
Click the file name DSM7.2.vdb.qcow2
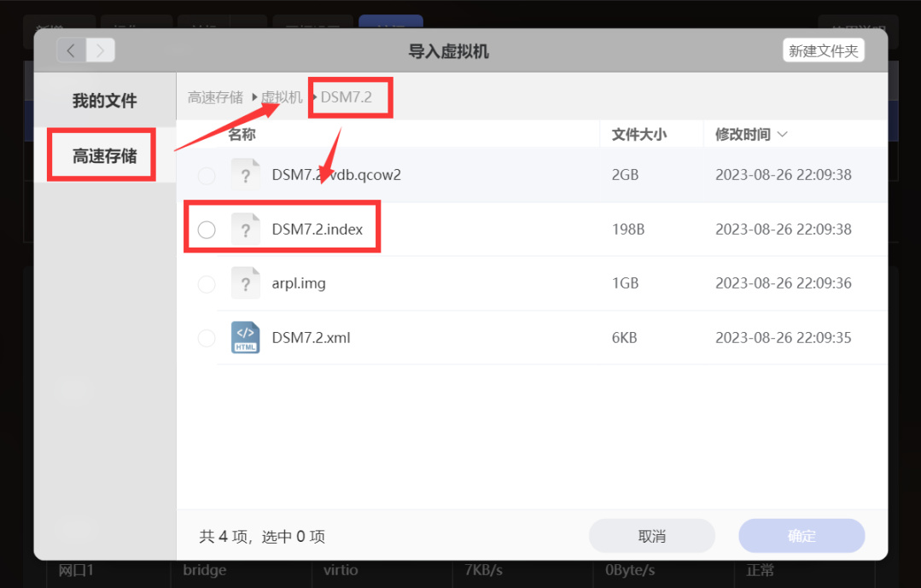point(336,174)
